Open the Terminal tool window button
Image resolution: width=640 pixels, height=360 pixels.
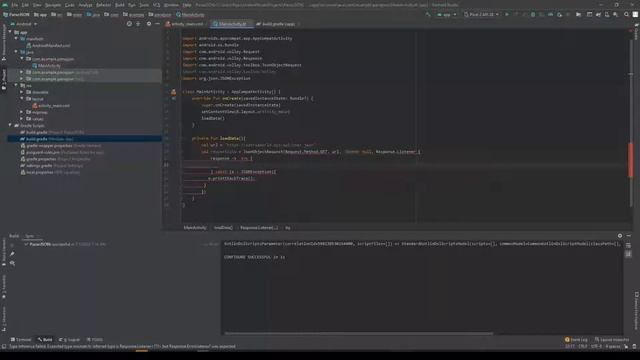pos(21,340)
